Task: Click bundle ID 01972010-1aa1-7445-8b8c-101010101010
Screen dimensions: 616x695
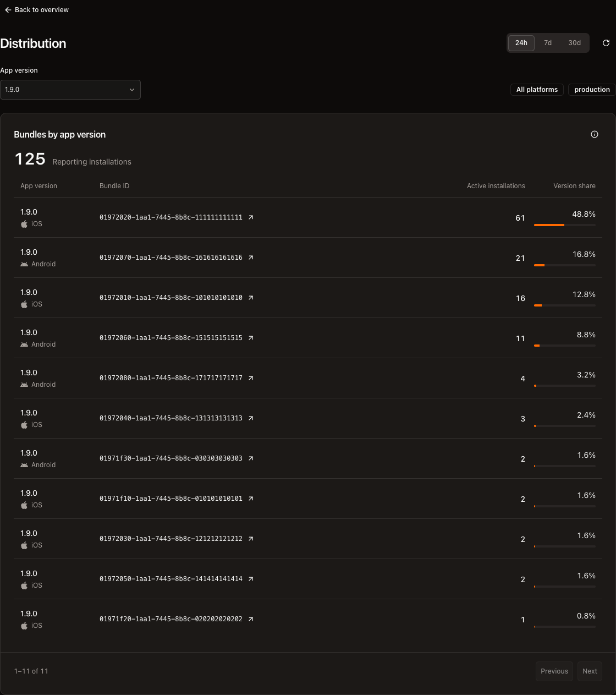Action: [171, 298]
